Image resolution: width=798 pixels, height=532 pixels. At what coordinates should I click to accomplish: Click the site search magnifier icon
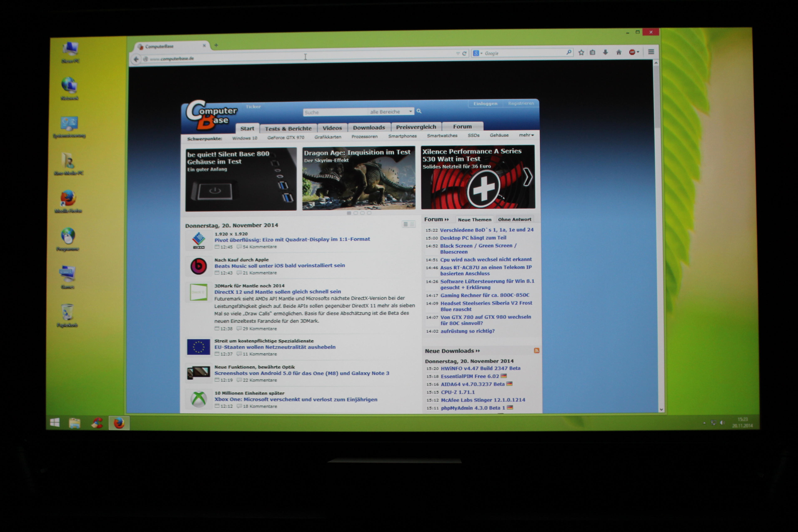coord(419,111)
